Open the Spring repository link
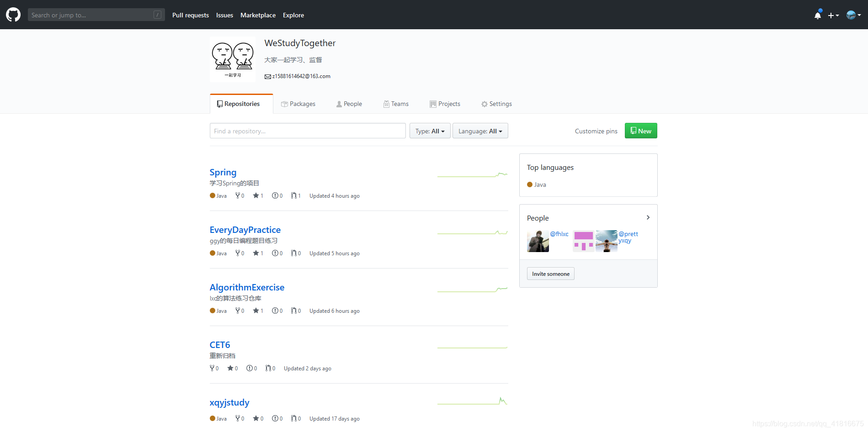This screenshot has height=432, width=868. coord(223,172)
